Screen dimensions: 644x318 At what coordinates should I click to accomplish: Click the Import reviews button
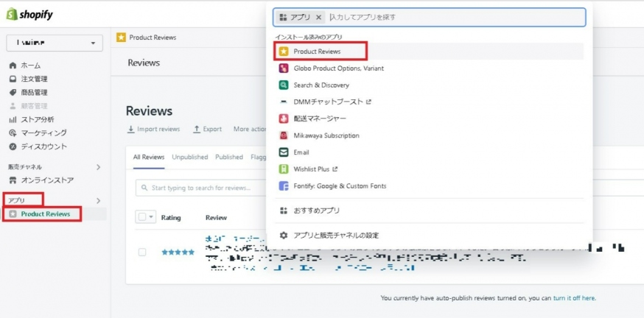[x=153, y=129]
